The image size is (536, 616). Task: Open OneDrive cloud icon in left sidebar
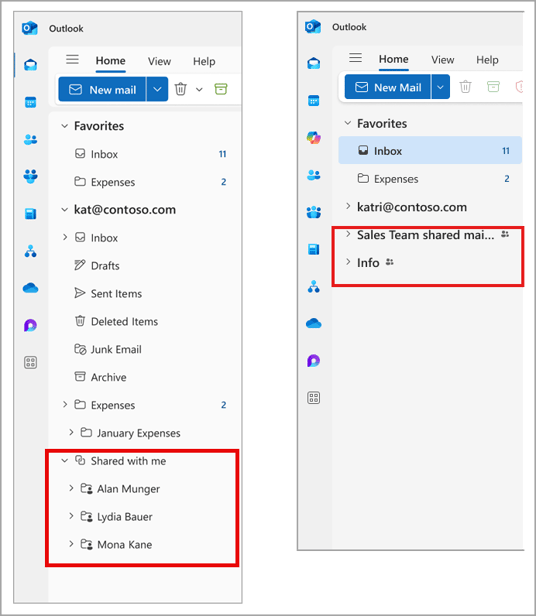coord(30,288)
